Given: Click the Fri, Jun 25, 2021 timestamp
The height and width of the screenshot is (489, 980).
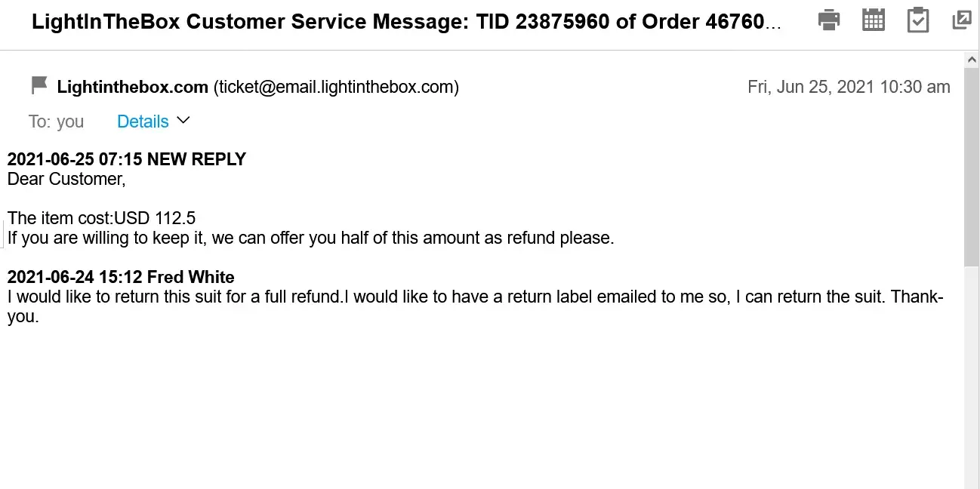Looking at the screenshot, I should click(849, 87).
